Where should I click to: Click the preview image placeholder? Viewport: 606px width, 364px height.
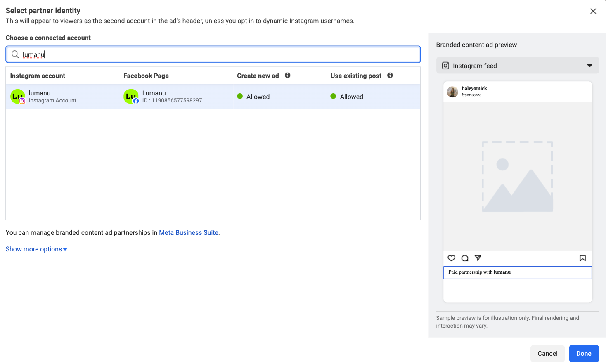click(517, 177)
